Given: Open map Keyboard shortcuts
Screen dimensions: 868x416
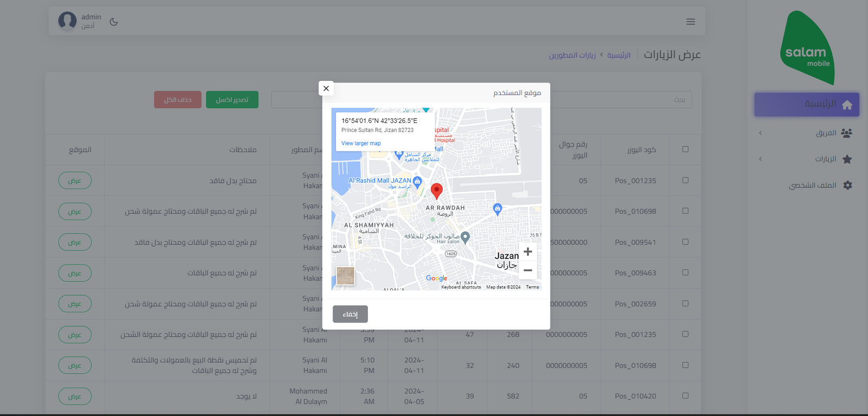Looking at the screenshot, I should click(x=461, y=287).
